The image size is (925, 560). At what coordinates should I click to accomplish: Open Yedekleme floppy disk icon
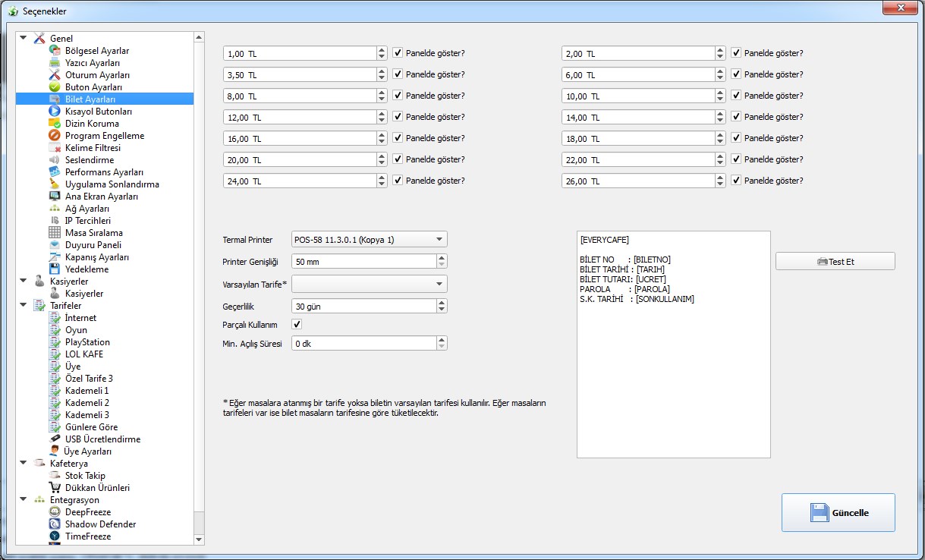pos(55,269)
